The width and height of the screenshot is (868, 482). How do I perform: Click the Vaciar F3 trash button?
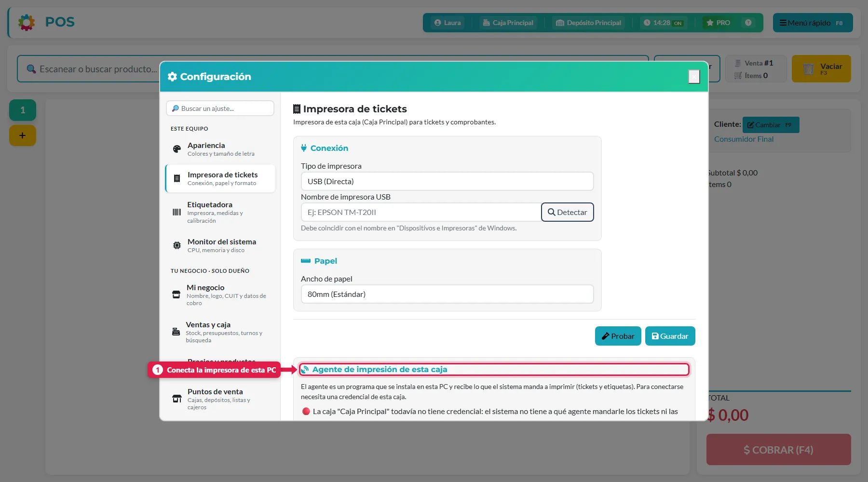click(x=821, y=69)
